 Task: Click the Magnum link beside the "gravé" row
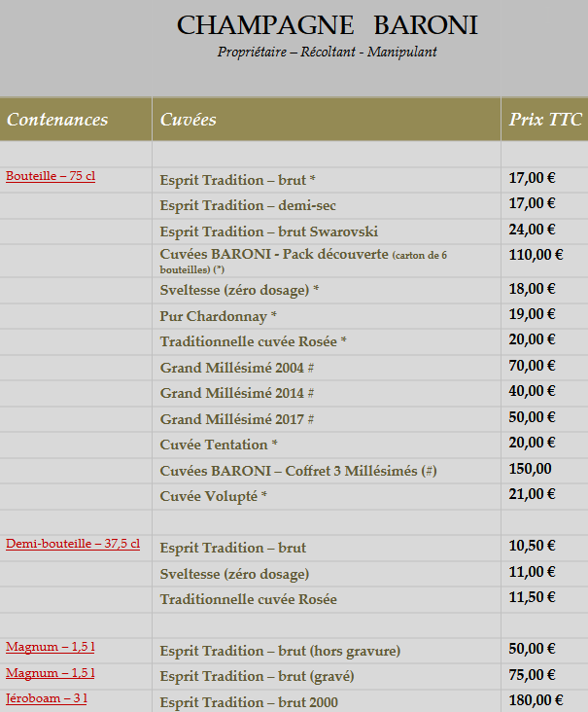point(51,673)
